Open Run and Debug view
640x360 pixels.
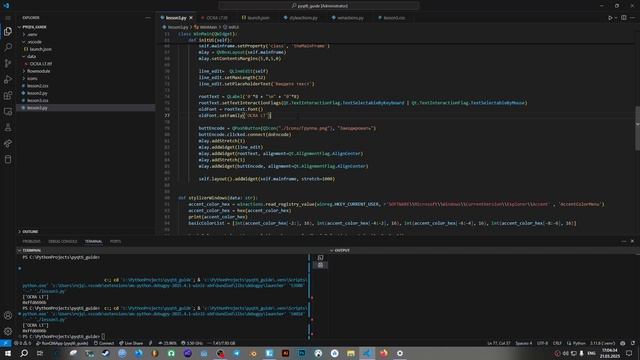8,79
